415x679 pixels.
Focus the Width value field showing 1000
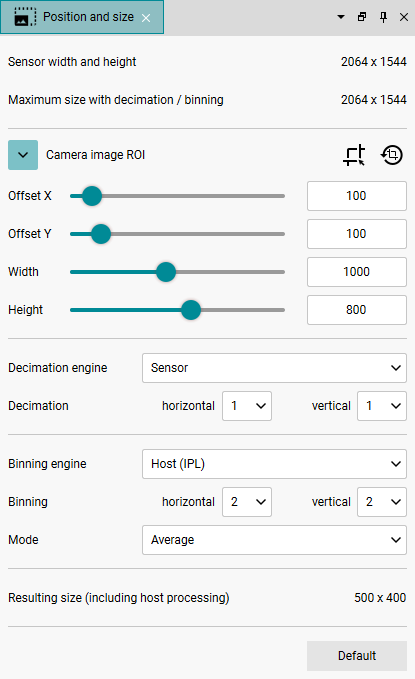357,272
